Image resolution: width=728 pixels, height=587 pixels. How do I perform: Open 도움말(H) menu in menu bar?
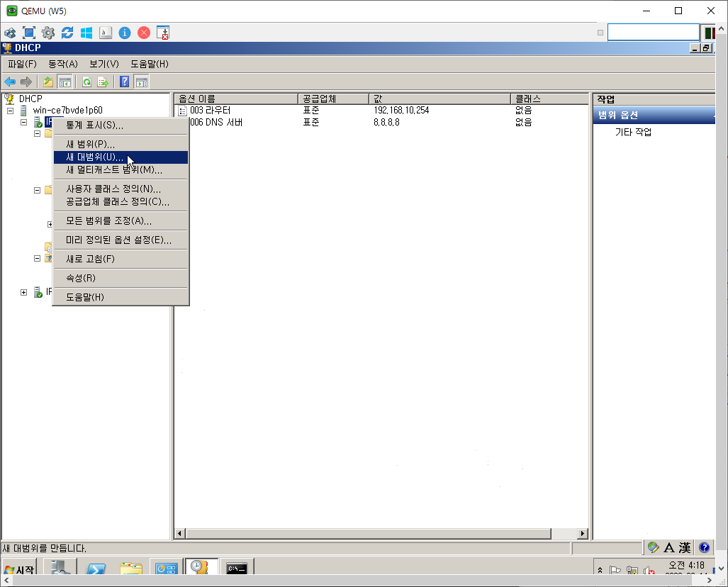pyautogui.click(x=149, y=64)
